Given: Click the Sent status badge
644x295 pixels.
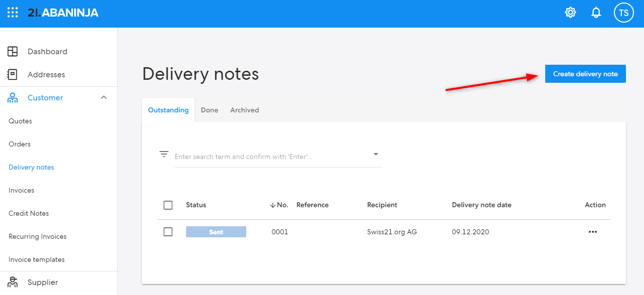Looking at the screenshot, I should click(216, 232).
